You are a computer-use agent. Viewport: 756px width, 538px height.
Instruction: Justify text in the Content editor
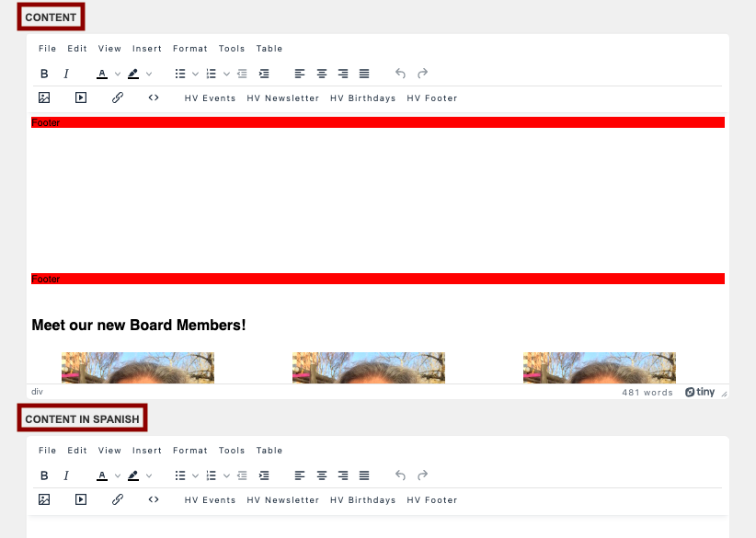pos(364,74)
